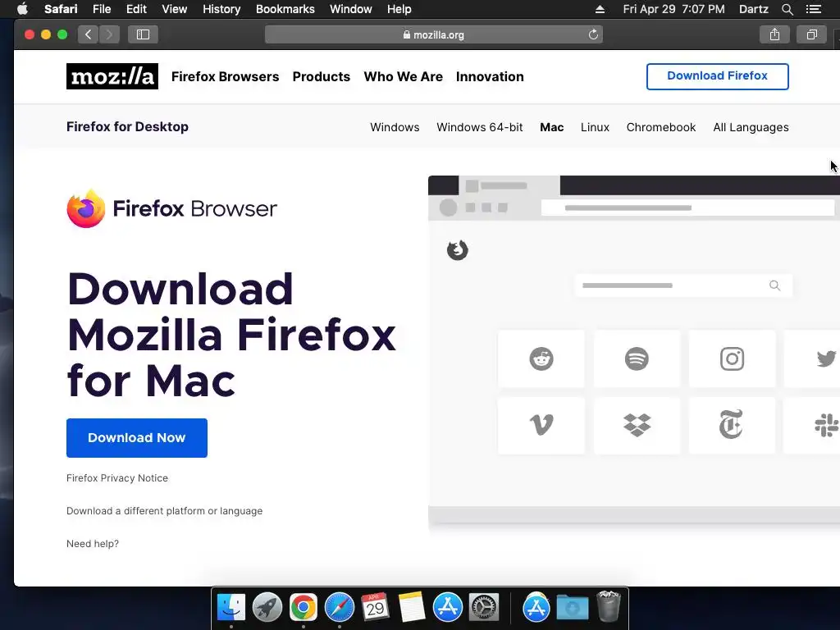Click the mozilla.org address bar
The image size is (840, 630).
point(434,34)
